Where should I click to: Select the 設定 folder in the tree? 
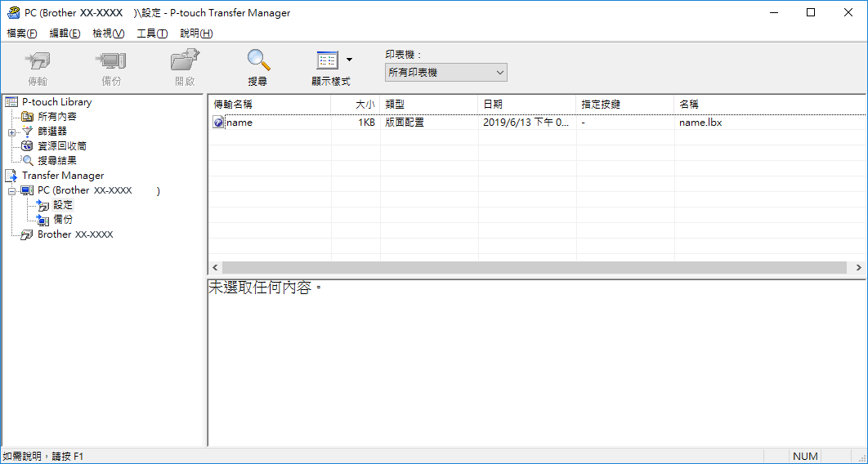click(x=63, y=204)
